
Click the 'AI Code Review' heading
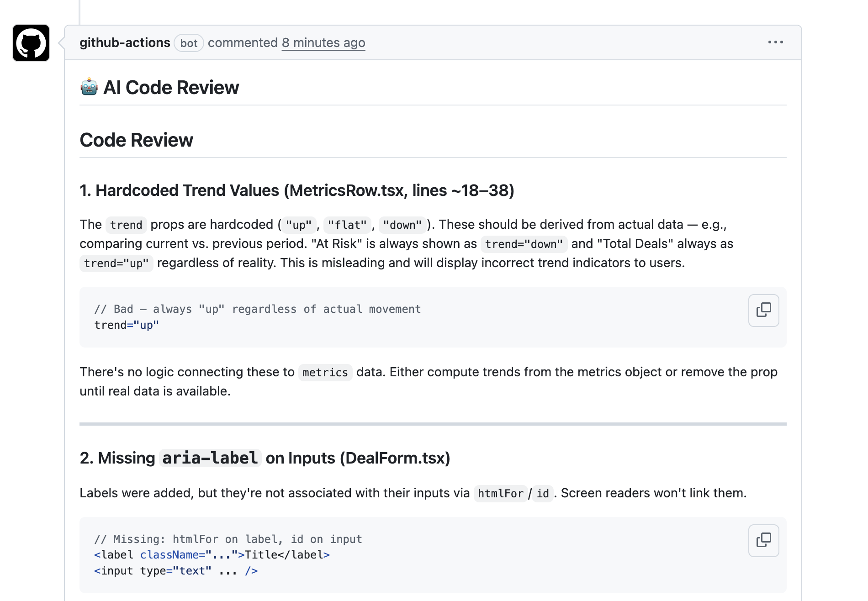pyautogui.click(x=171, y=87)
